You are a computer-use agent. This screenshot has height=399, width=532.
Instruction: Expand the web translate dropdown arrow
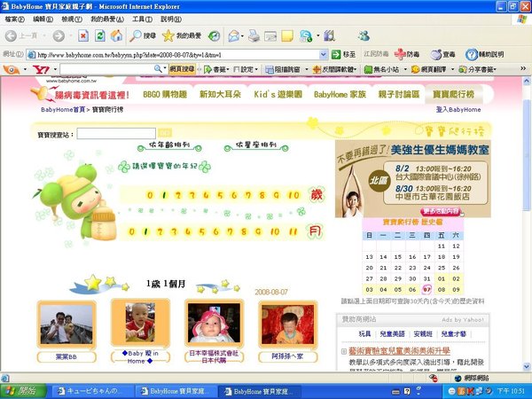point(452,69)
